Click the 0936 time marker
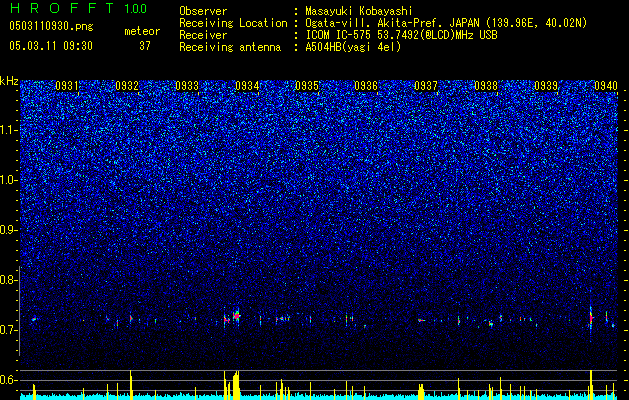This screenshot has width=629, height=400. tap(366, 86)
